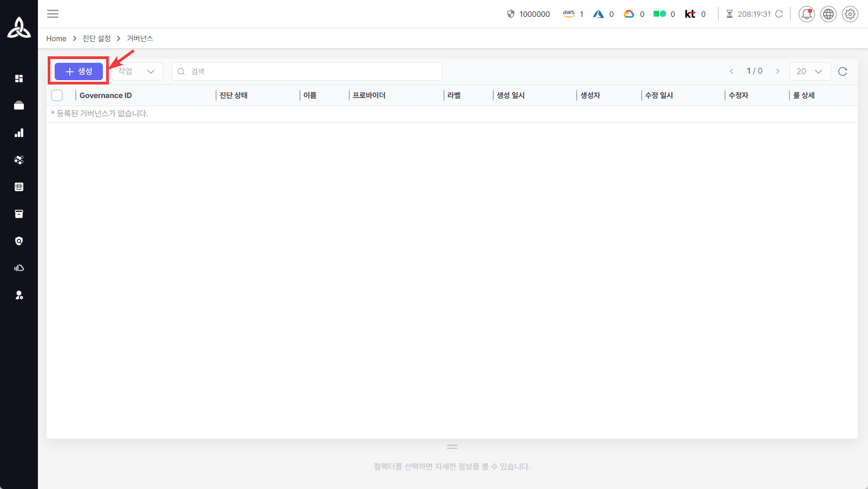The width and height of the screenshot is (868, 489).
Task: Expand the 작업 actions dropdown
Action: 137,71
